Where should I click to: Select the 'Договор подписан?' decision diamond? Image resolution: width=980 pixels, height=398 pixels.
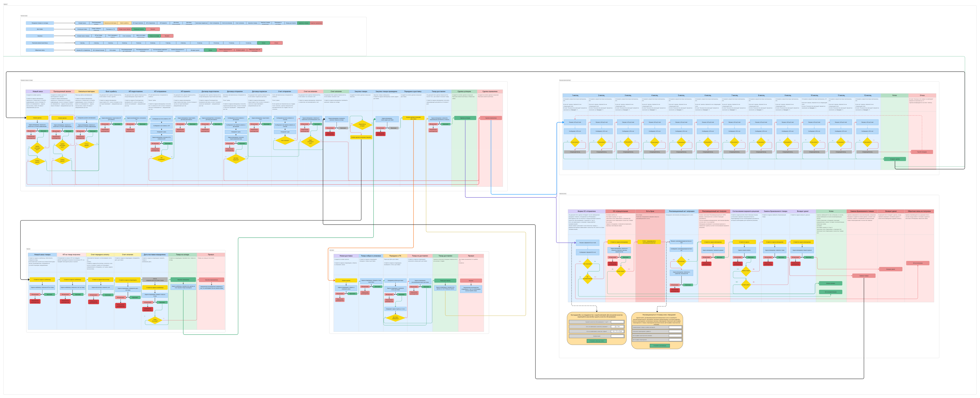pyautogui.click(x=236, y=159)
